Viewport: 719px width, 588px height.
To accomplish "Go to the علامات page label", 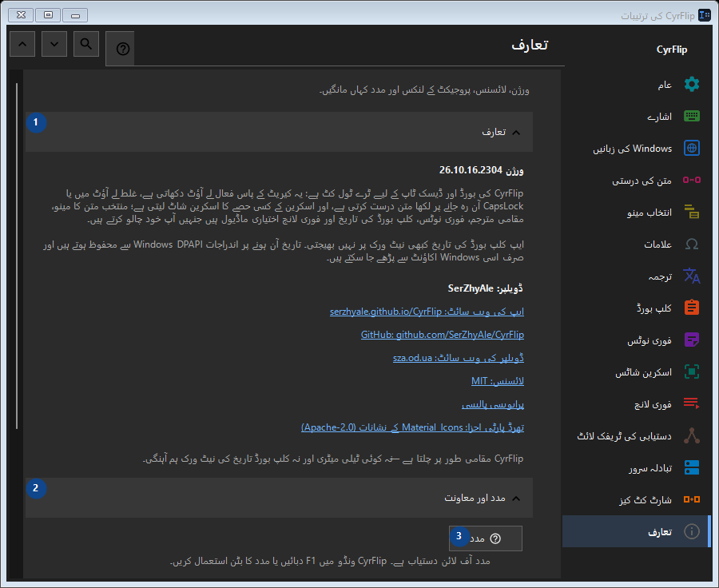I will pos(658,244).
